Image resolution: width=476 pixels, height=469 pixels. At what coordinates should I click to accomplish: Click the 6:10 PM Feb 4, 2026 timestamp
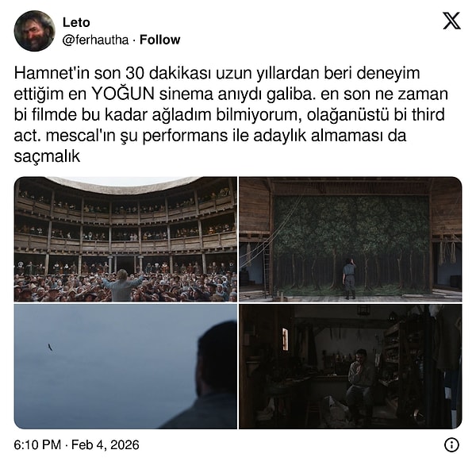76,445
